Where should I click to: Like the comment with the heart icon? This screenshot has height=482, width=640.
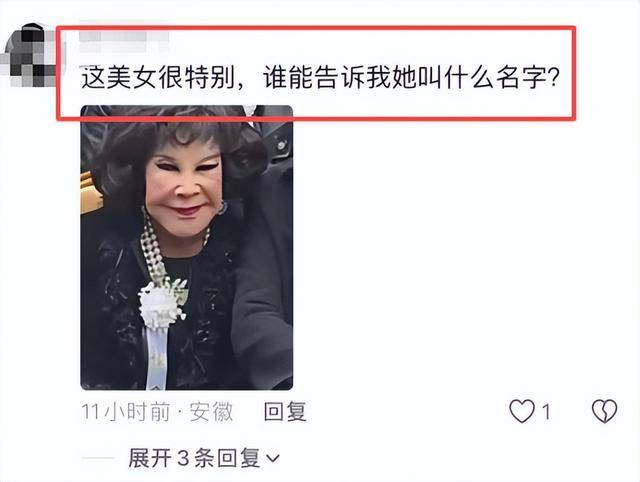click(522, 411)
